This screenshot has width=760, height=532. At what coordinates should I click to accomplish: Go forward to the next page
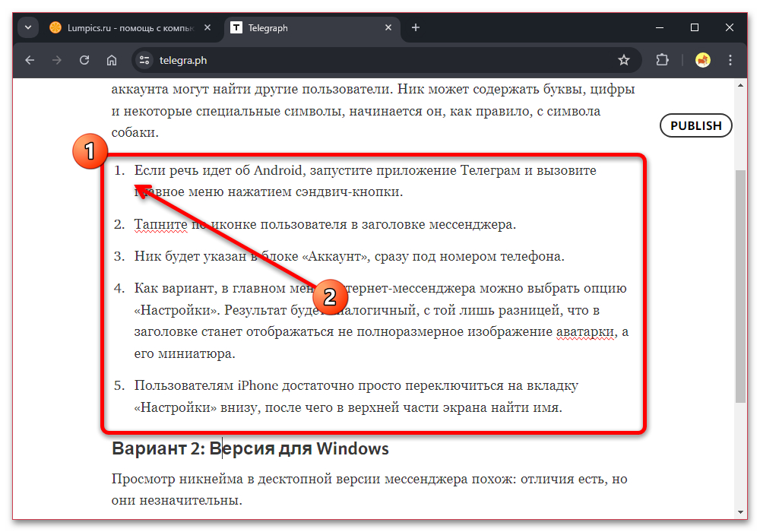pyautogui.click(x=57, y=60)
